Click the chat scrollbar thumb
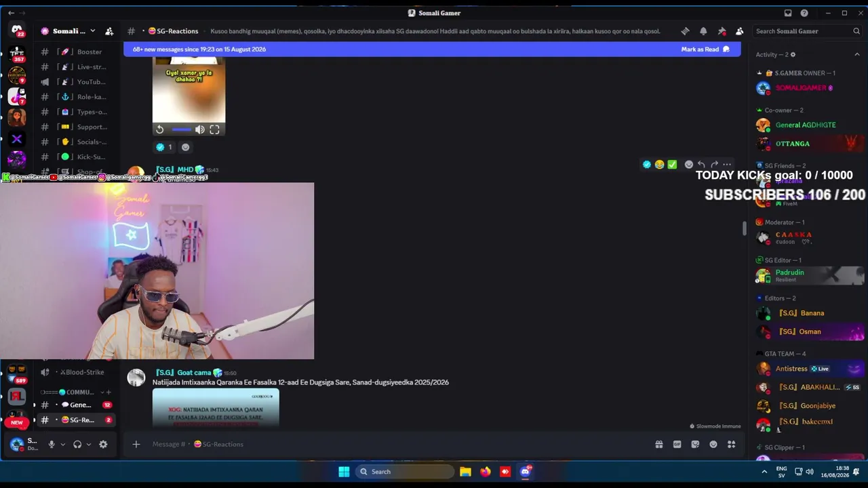 [744, 228]
